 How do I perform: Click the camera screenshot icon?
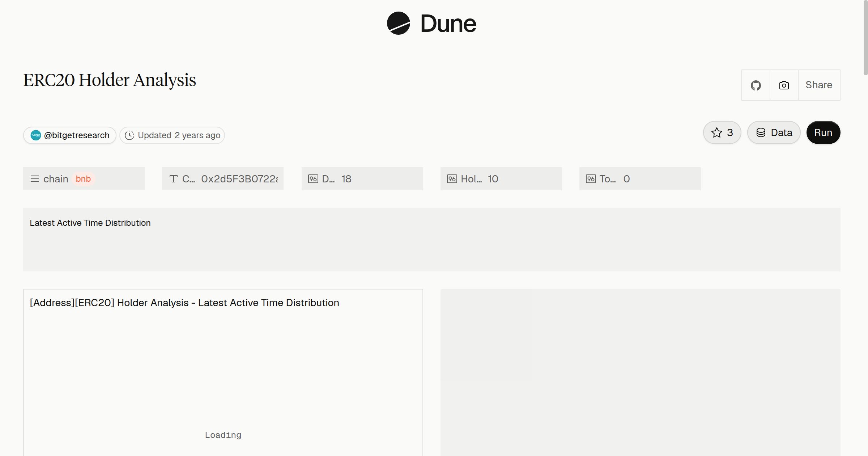(784, 85)
